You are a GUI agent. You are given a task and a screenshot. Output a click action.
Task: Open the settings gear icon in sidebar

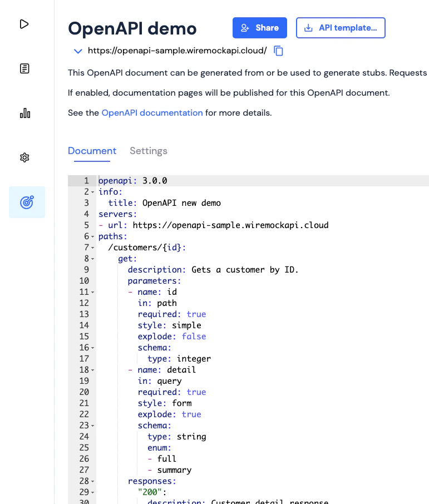(x=24, y=157)
